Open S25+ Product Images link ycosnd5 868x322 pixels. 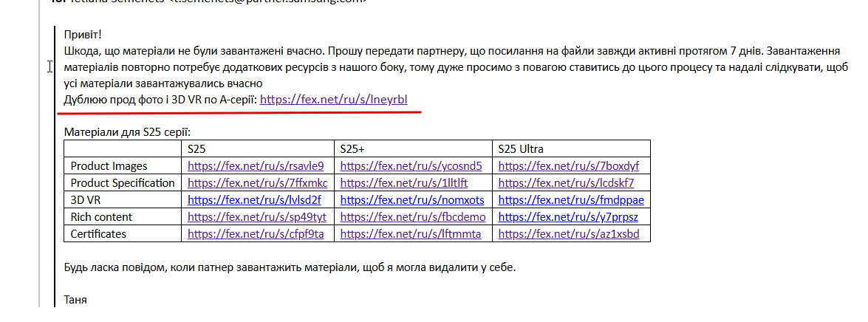(x=411, y=165)
